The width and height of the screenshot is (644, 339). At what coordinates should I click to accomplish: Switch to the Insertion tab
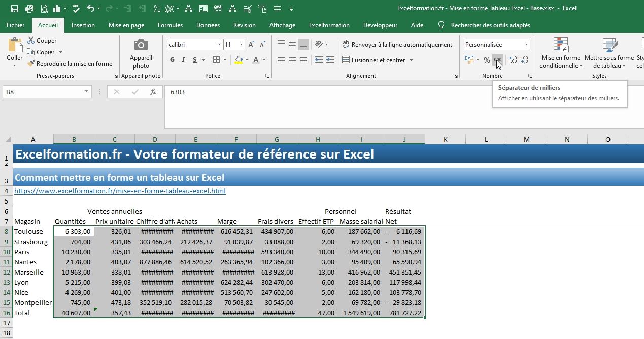[x=83, y=25]
